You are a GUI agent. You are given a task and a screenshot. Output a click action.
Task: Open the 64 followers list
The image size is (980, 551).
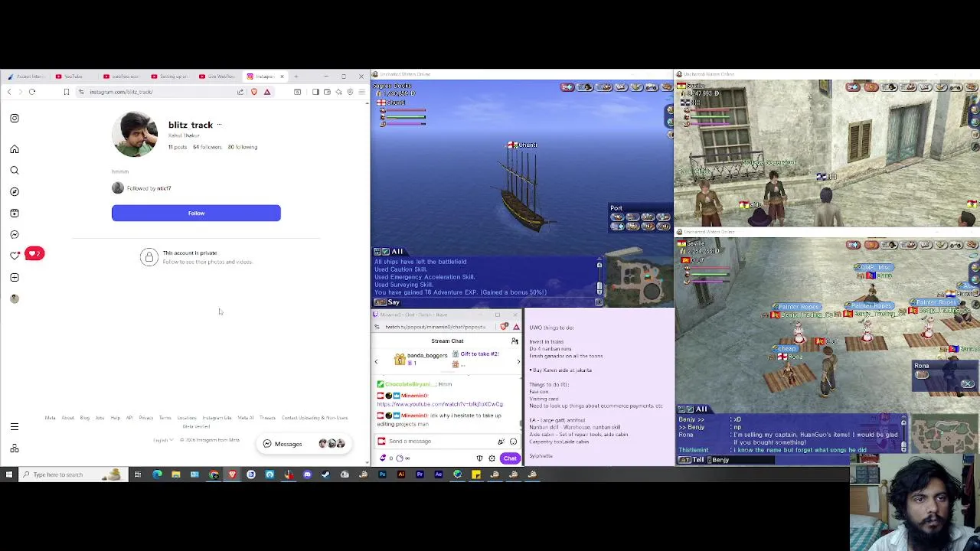tap(207, 147)
